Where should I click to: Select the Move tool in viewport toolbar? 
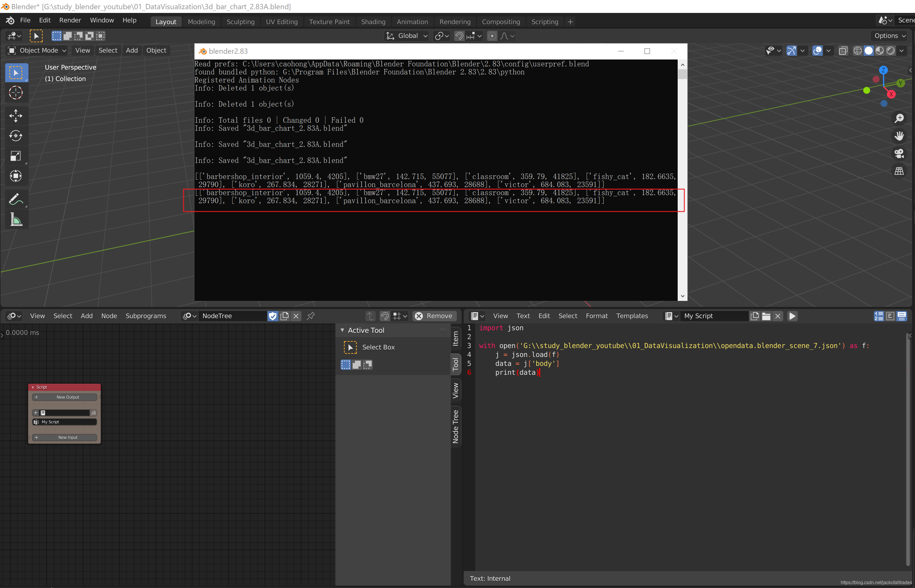(16, 116)
